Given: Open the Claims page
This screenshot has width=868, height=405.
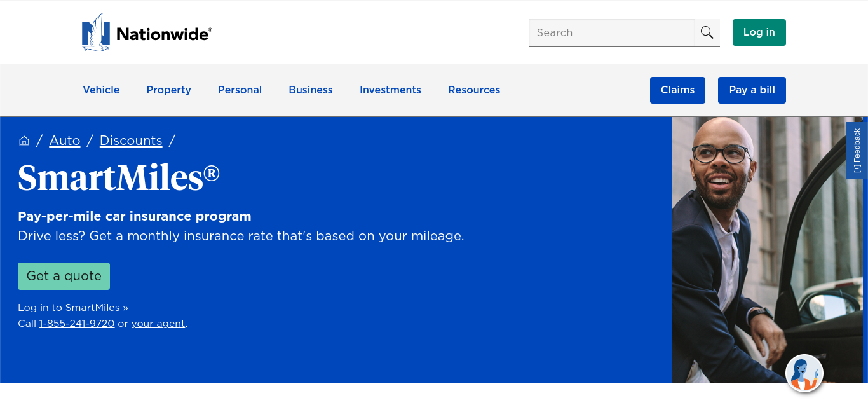Looking at the screenshot, I should click(x=677, y=90).
